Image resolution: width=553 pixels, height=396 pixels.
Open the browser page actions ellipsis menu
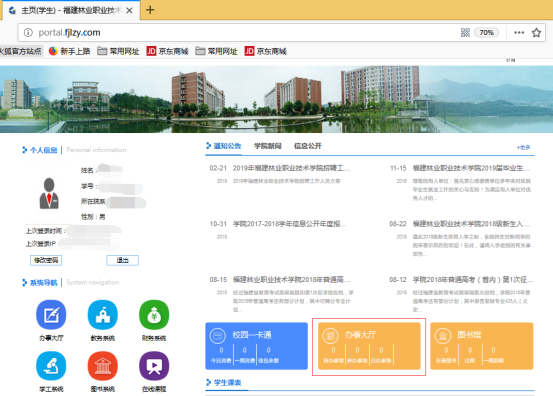tap(519, 33)
